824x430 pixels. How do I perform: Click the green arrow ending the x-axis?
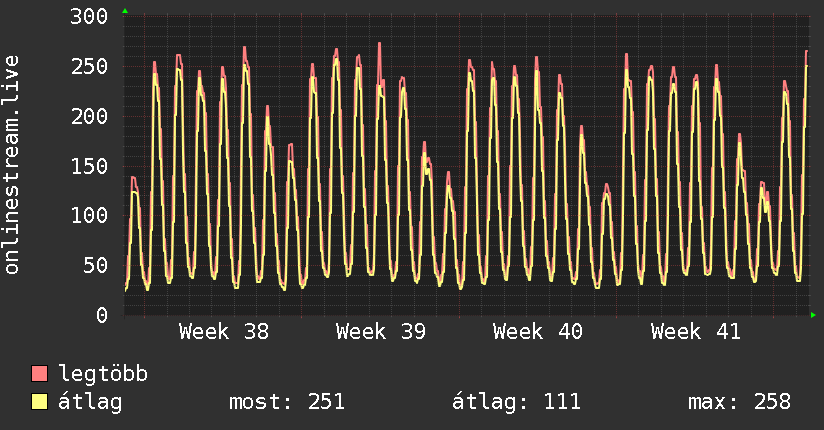point(813,315)
